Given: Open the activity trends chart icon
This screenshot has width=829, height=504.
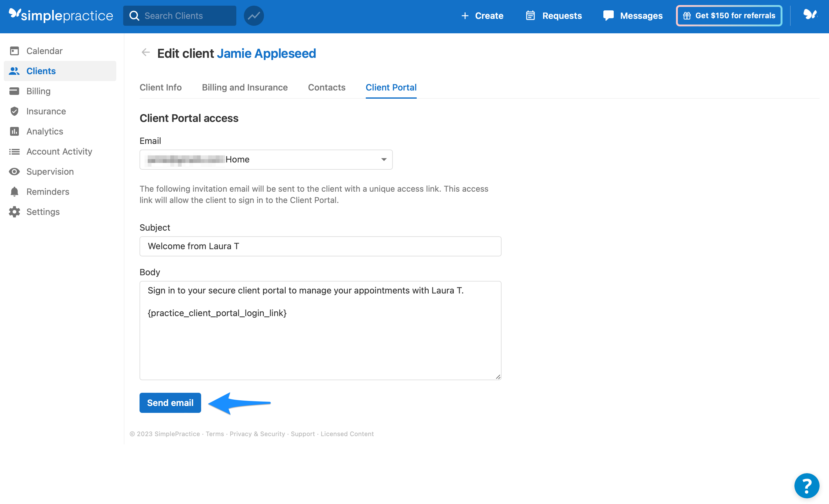Looking at the screenshot, I should point(253,15).
